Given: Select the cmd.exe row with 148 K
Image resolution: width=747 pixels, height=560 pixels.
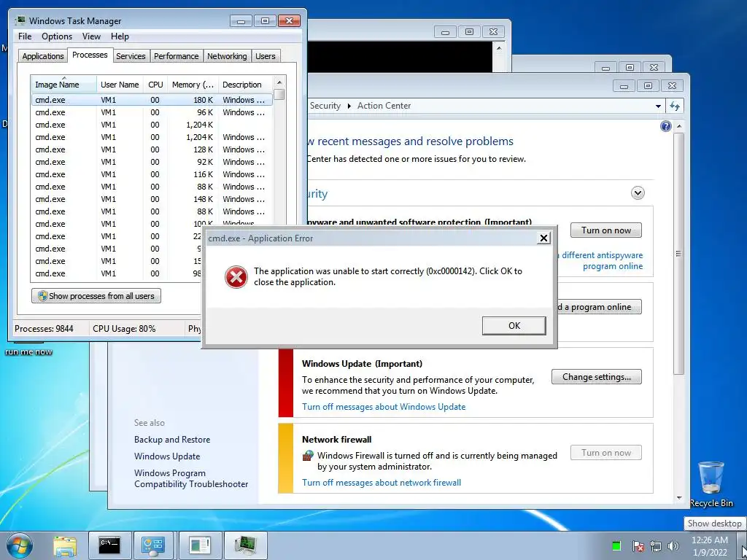Looking at the screenshot, I should [x=152, y=199].
